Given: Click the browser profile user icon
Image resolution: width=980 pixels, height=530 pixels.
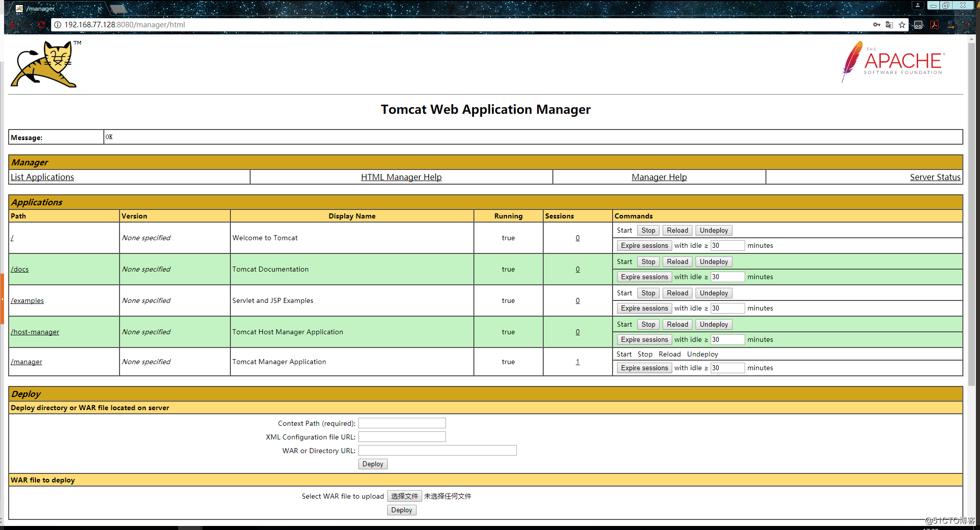Looking at the screenshot, I should tap(917, 5).
